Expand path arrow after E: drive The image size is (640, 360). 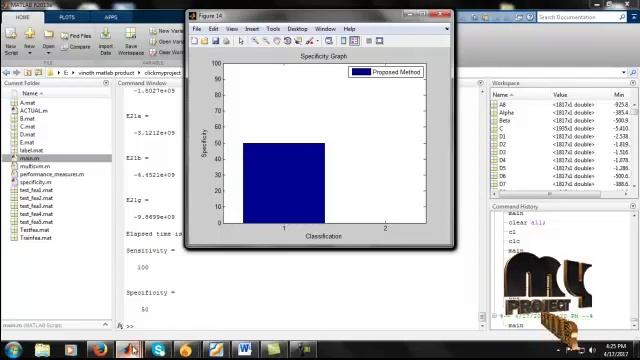[73, 73]
